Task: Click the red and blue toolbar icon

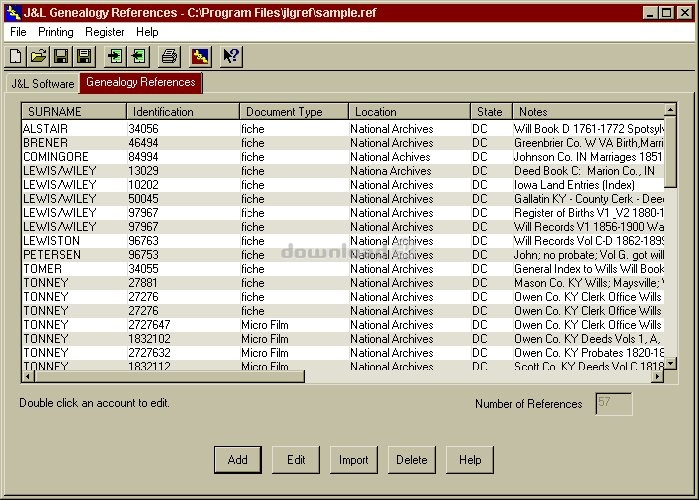Action: point(200,56)
